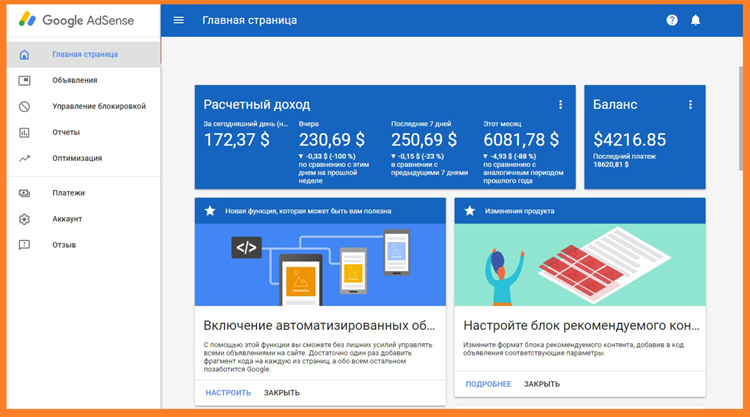Open notifications bell icon
The height and width of the screenshot is (417, 750).
click(x=695, y=20)
